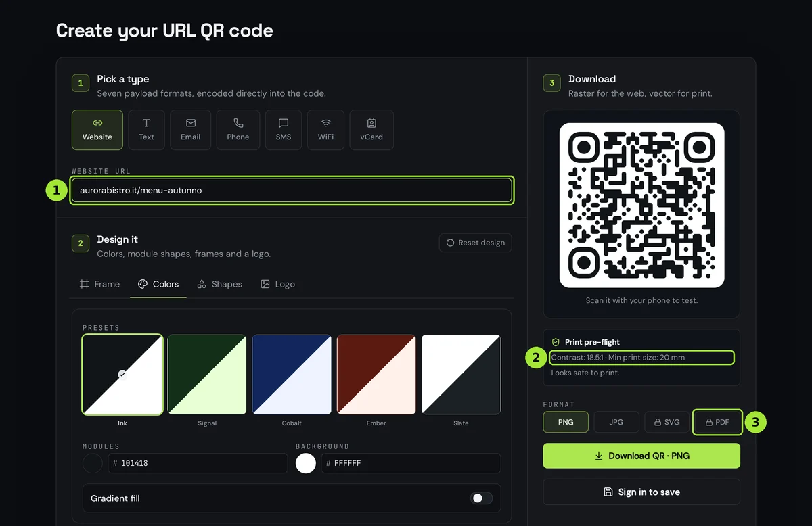Click the 'Download' section heading

click(592, 79)
